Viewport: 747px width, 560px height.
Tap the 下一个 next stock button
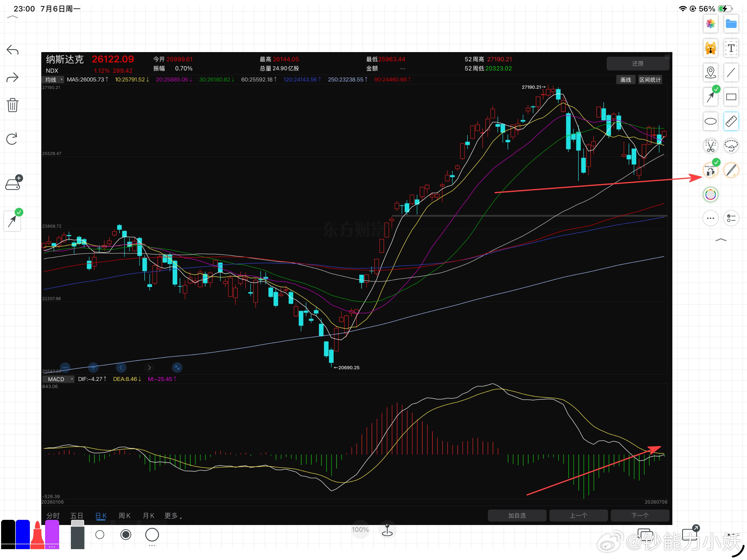point(640,516)
